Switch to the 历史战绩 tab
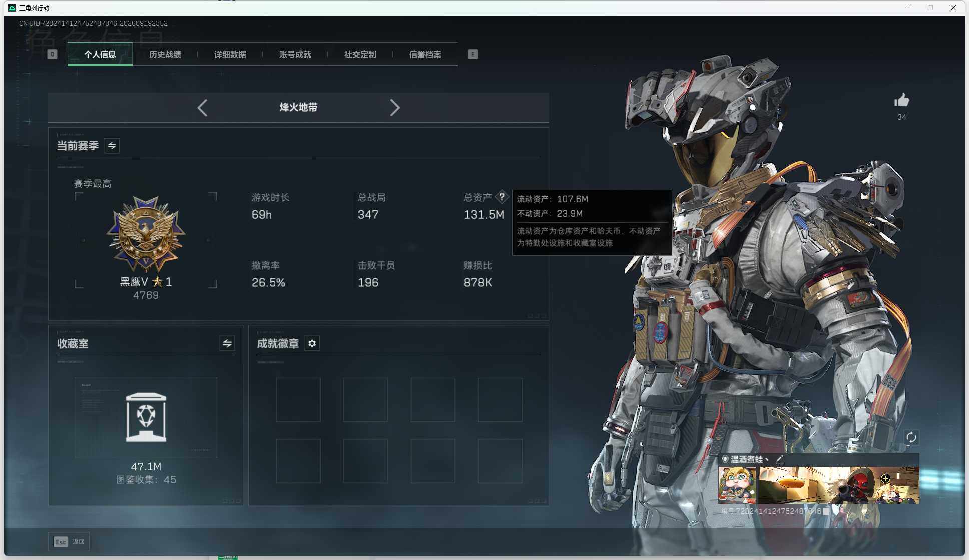Screen dimensions: 969x560 point(165,54)
